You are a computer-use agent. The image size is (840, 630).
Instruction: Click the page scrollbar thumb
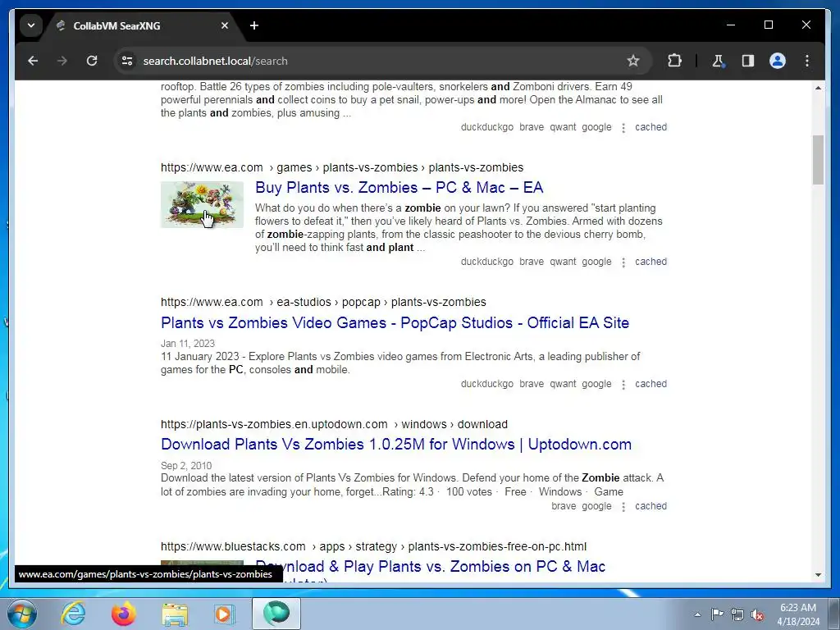pyautogui.click(x=818, y=160)
